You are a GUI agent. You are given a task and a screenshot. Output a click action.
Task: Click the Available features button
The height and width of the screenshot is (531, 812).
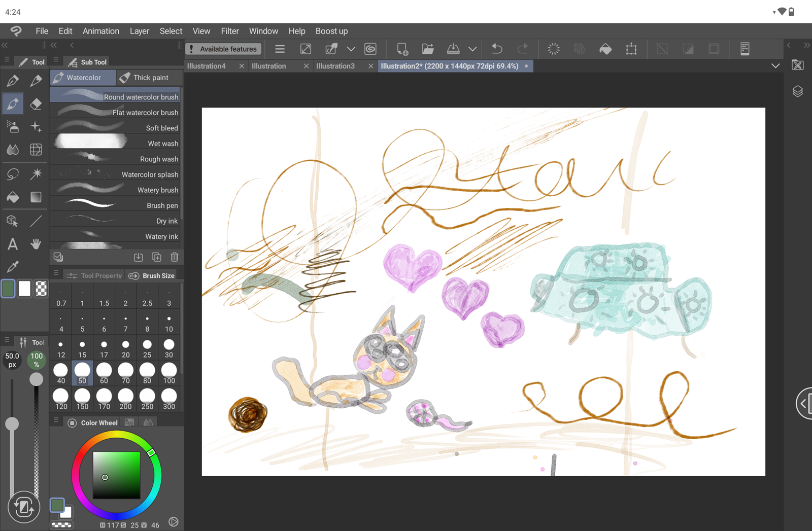[223, 49]
